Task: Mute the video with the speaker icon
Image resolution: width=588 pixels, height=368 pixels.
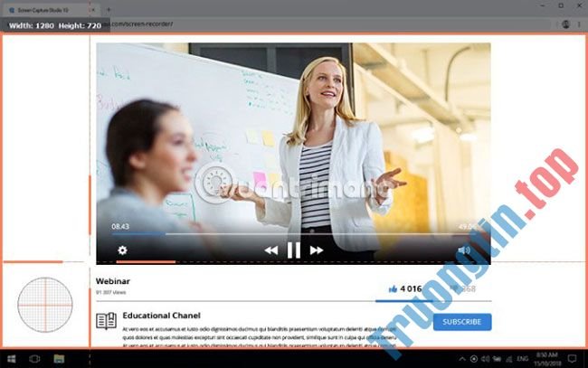Action: click(x=464, y=250)
